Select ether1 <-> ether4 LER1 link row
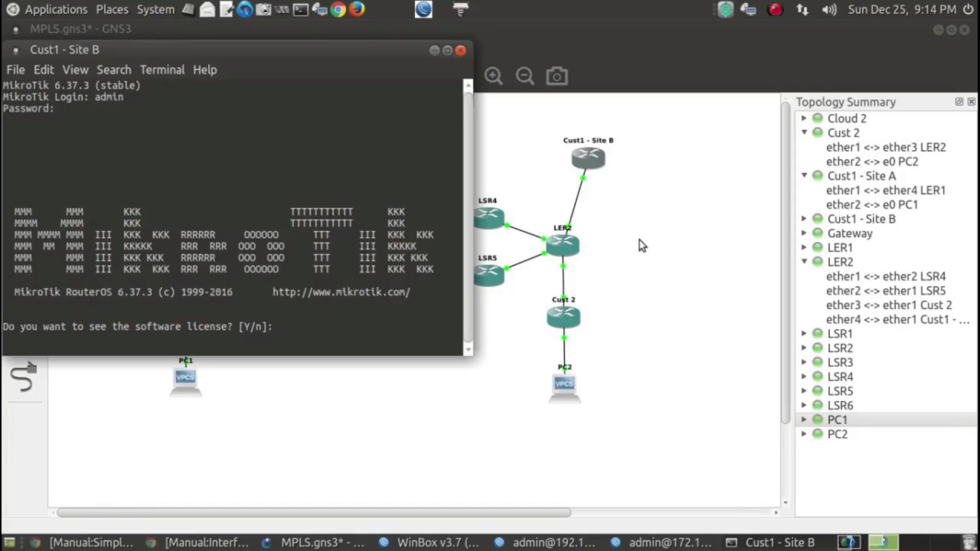 coord(886,190)
